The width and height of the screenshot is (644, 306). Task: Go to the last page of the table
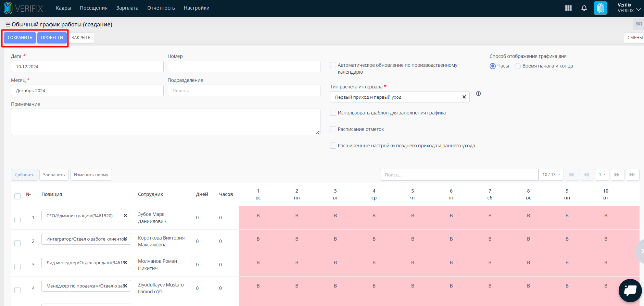[x=632, y=175]
